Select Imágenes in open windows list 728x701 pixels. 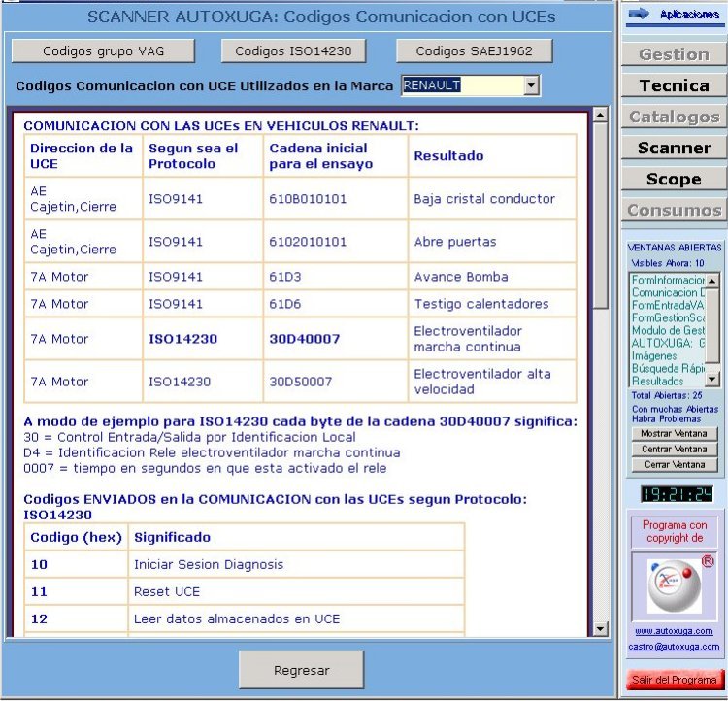click(x=668, y=356)
